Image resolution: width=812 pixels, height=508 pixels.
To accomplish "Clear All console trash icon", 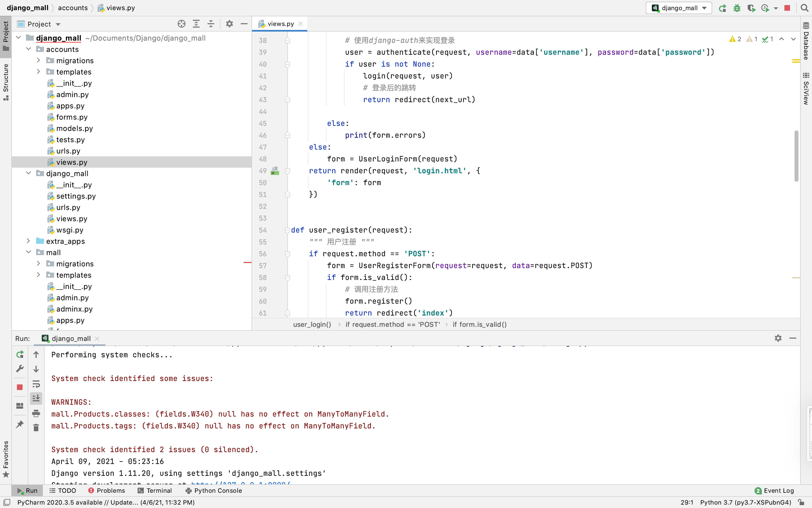I will pyautogui.click(x=36, y=428).
